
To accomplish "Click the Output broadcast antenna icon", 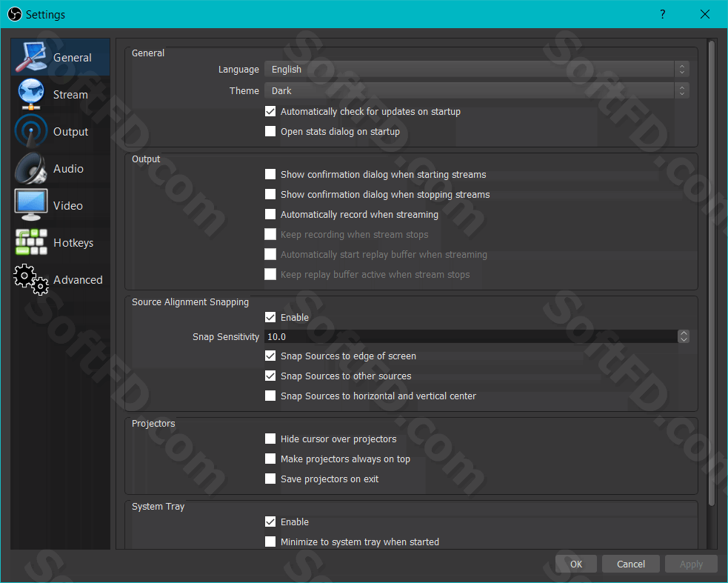I will (31, 131).
